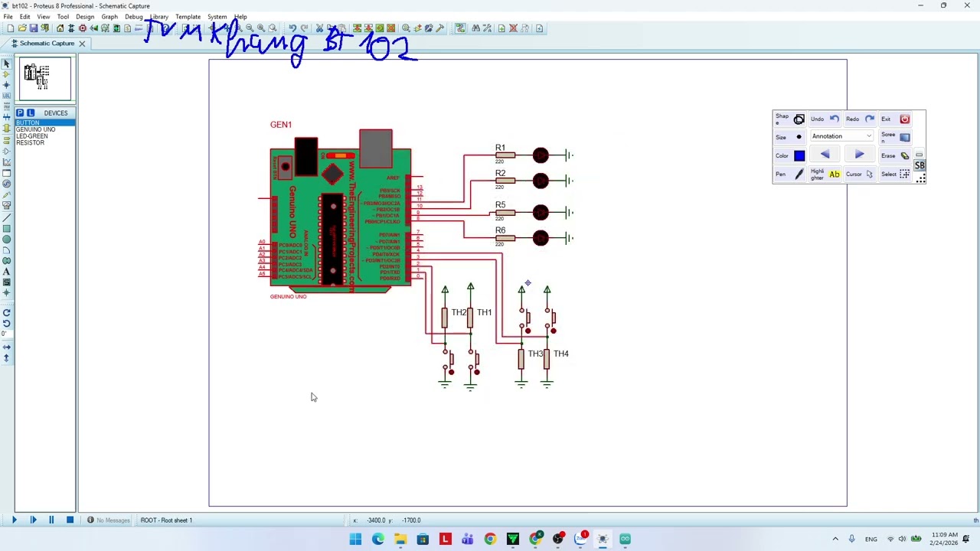Select the 2D Graphics Box tool
The width and height of the screenshot is (980, 551).
(x=6, y=229)
